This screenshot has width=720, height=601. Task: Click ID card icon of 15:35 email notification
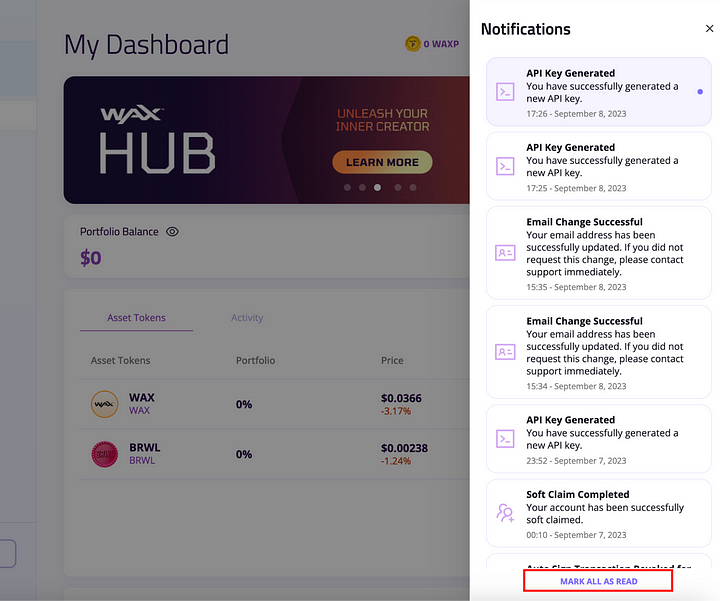tap(505, 253)
